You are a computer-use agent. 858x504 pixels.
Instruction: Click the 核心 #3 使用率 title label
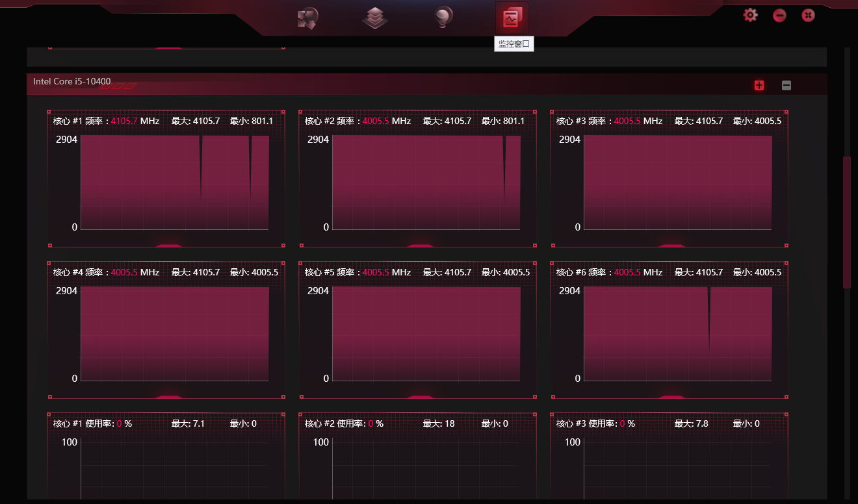[586, 423]
